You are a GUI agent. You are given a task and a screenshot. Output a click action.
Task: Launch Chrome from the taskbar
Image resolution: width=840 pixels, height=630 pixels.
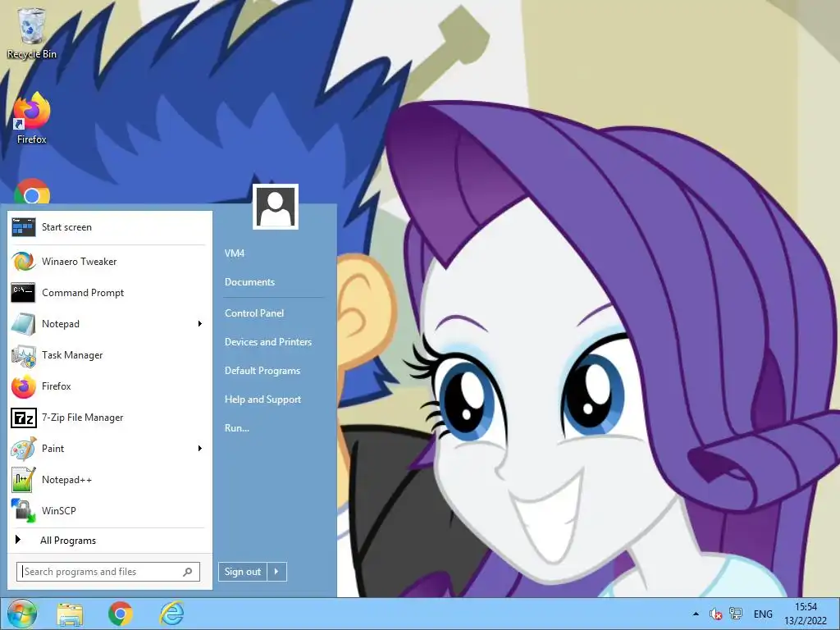[x=121, y=614]
